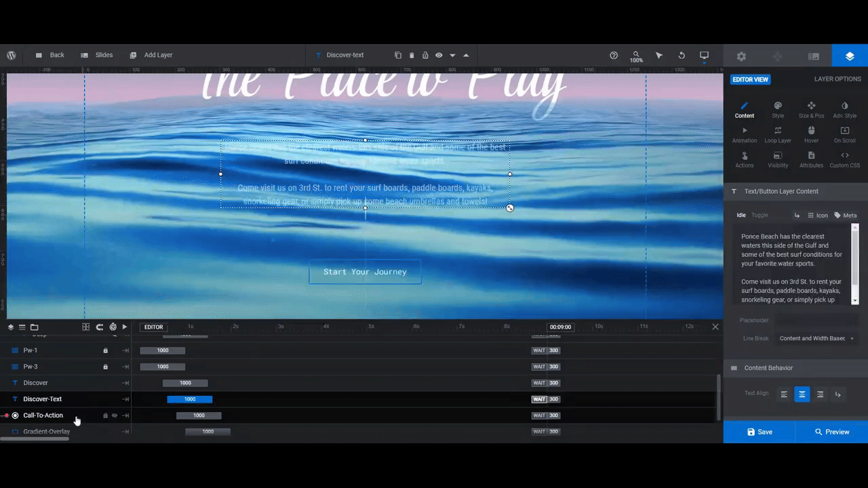
Task: Open the 100% zoom control
Action: point(636,56)
